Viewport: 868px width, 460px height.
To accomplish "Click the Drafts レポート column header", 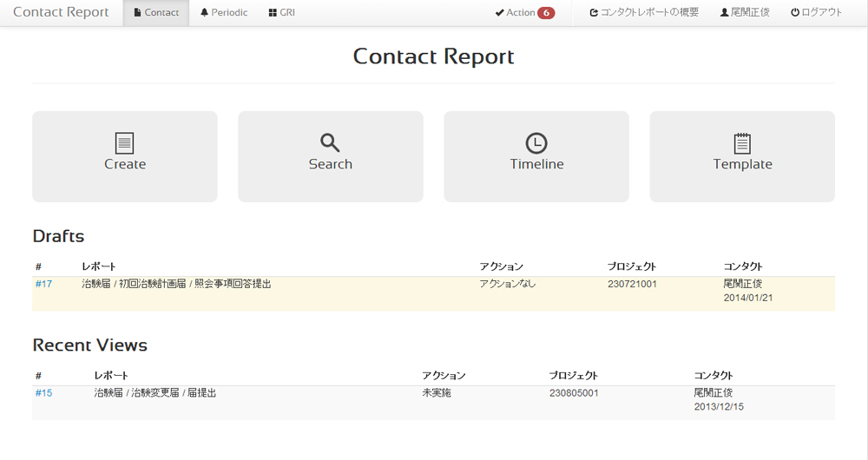I will pos(99,266).
